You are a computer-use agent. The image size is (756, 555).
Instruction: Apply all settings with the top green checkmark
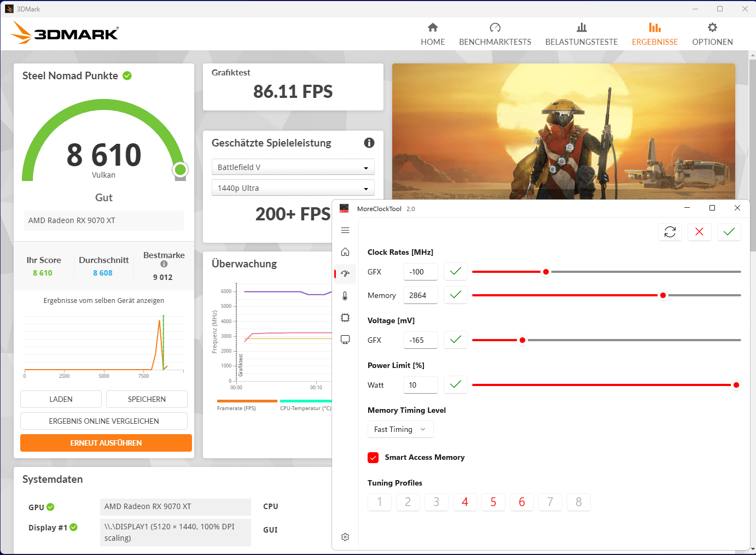pyautogui.click(x=729, y=232)
